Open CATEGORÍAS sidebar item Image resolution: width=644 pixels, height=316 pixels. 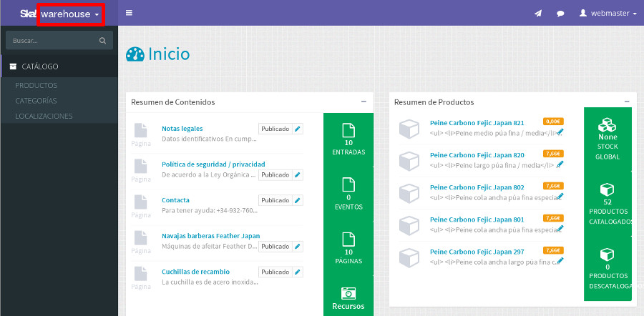[36, 101]
